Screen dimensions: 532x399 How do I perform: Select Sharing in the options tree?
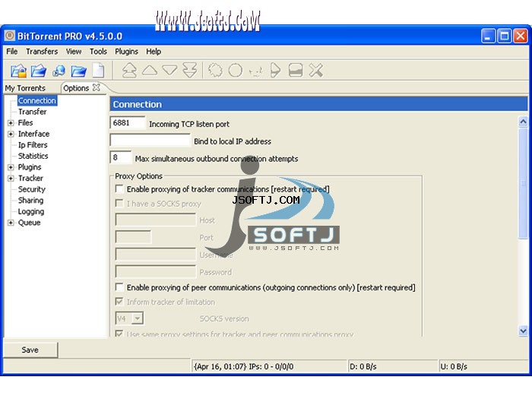[30, 200]
